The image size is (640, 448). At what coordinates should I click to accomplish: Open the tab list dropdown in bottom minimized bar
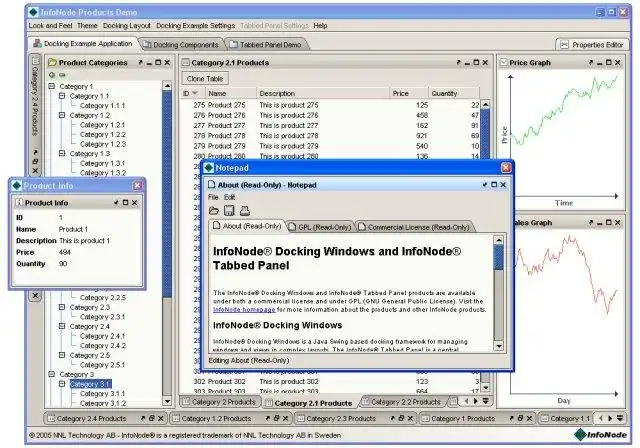(620, 418)
